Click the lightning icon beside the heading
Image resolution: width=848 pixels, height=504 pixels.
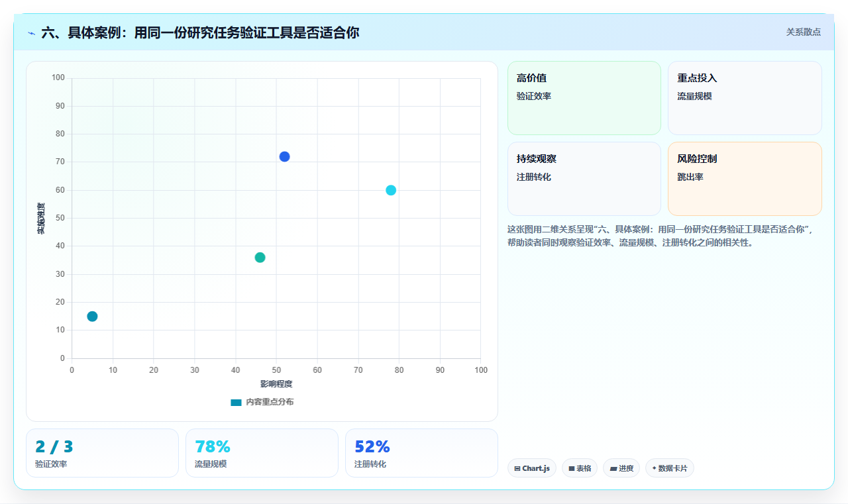32,32
